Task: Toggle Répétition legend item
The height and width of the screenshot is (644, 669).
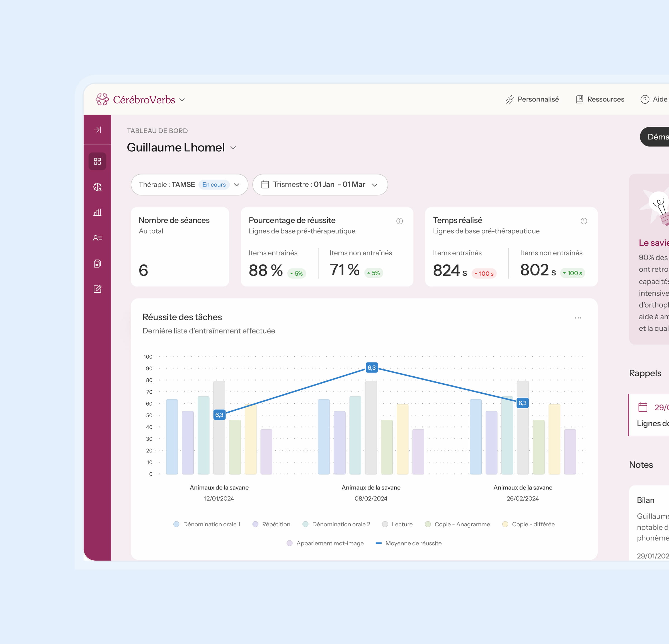Action: (271, 524)
